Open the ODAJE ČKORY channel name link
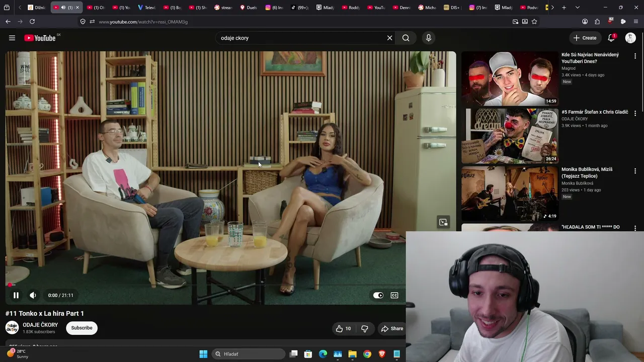The image size is (644, 362). [x=40, y=325]
